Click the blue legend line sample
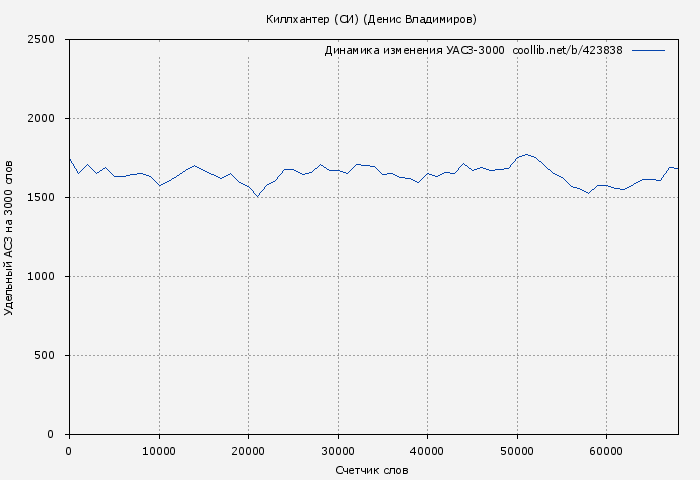Viewport: 700px width, 480px height. [x=648, y=50]
